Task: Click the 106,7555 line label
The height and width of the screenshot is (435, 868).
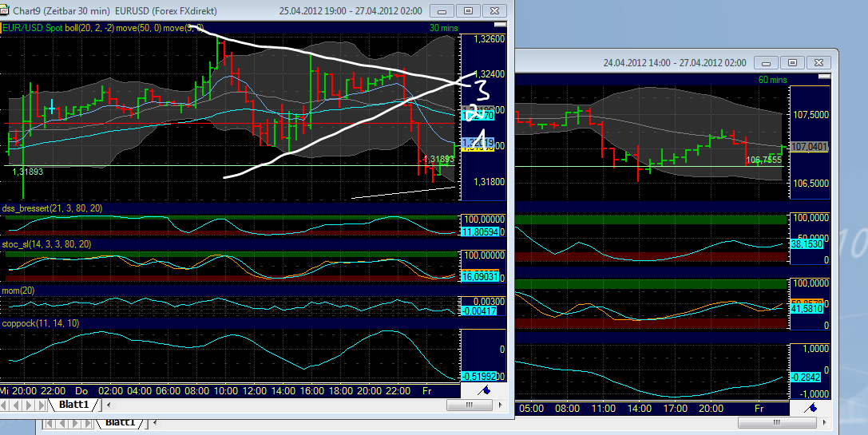Action: (764, 160)
